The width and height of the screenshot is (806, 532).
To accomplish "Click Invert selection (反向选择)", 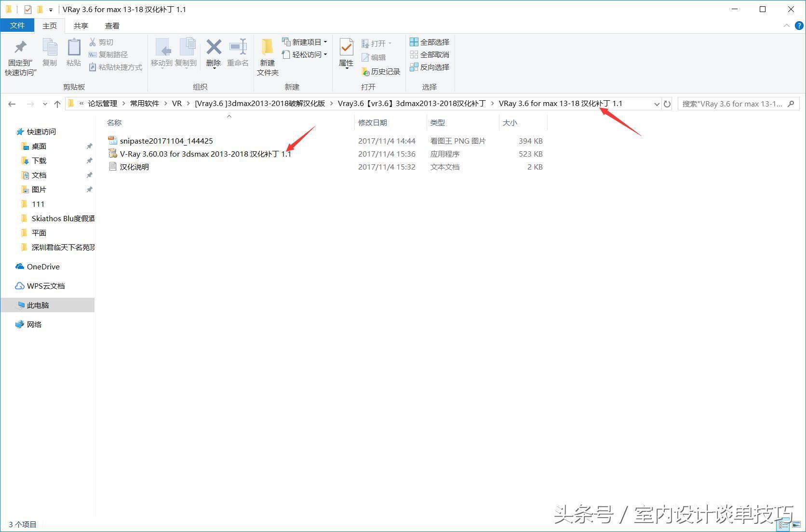I will pyautogui.click(x=430, y=67).
